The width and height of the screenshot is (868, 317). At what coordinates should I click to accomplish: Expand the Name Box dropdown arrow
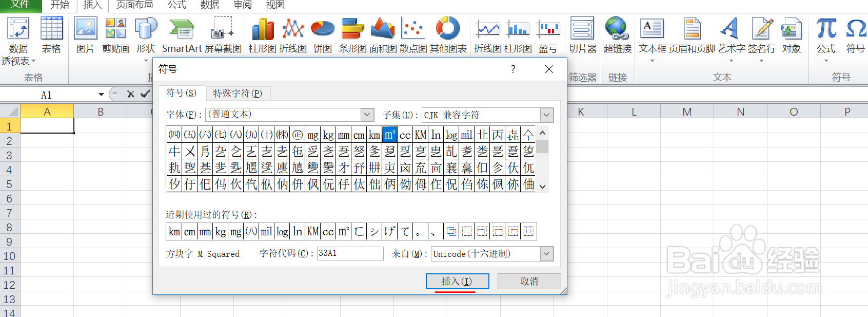pyautogui.click(x=101, y=95)
